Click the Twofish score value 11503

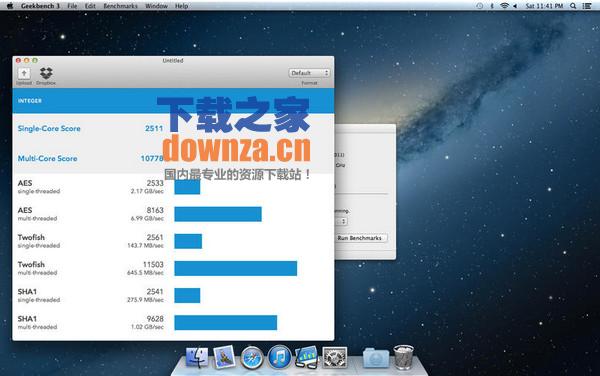click(x=153, y=264)
